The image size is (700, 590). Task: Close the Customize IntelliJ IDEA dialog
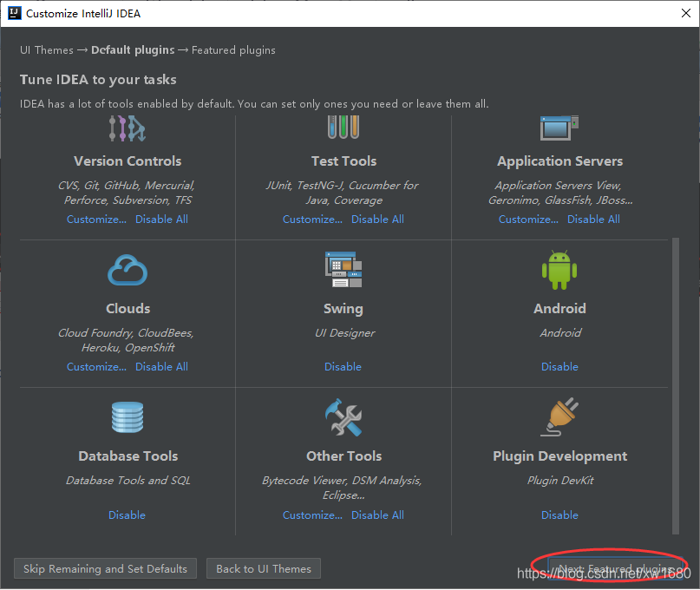(686, 13)
